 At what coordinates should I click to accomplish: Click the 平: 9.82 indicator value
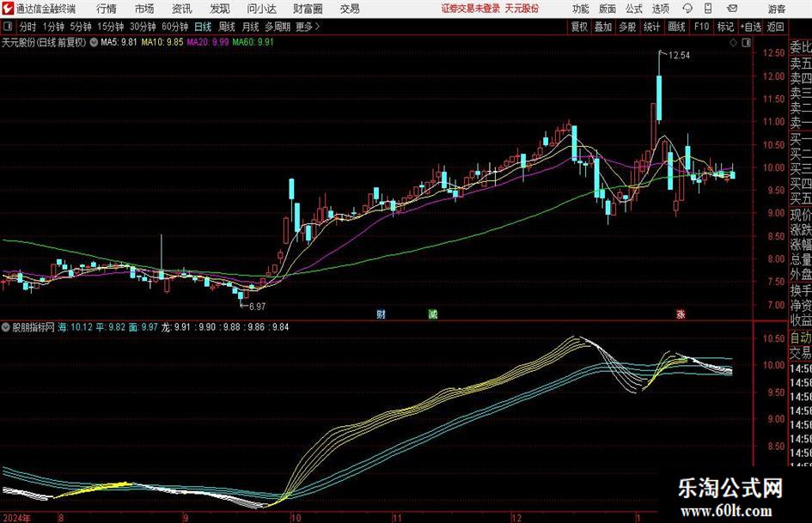click(110, 327)
